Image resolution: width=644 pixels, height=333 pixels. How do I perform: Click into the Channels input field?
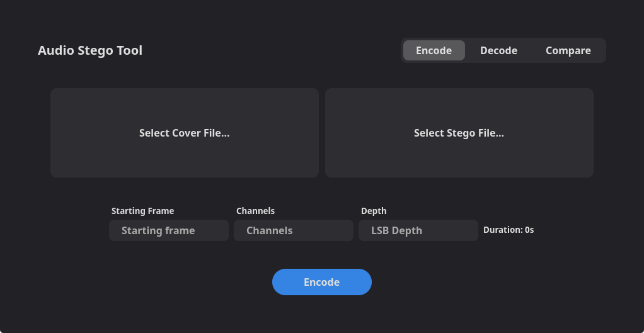pyautogui.click(x=294, y=230)
